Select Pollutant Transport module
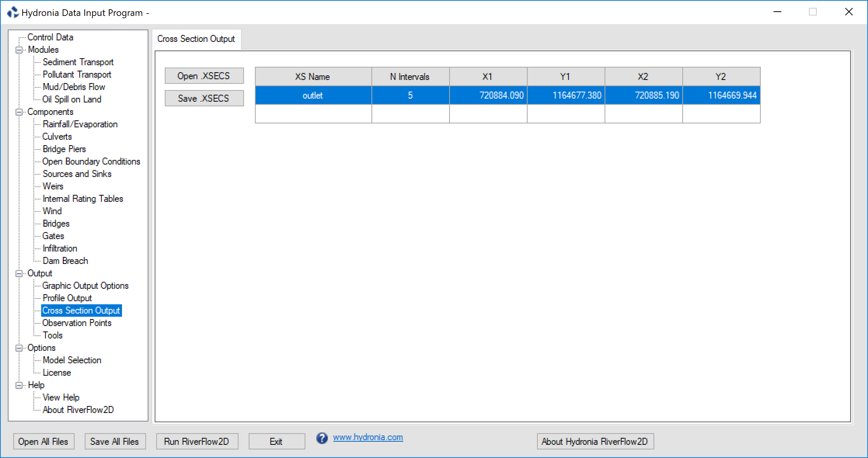The width and height of the screenshot is (868, 458). pos(77,75)
